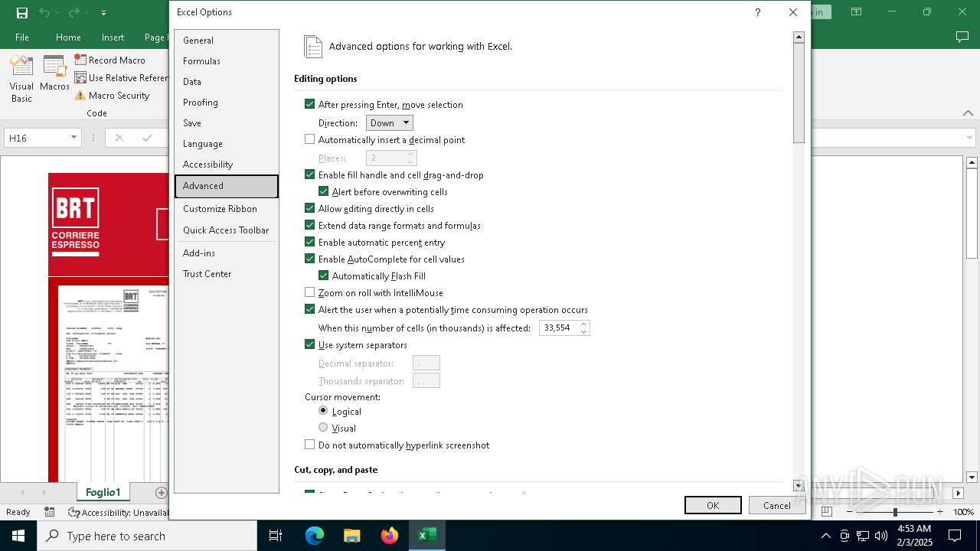Collapse the ribbon arrow

coord(969,113)
